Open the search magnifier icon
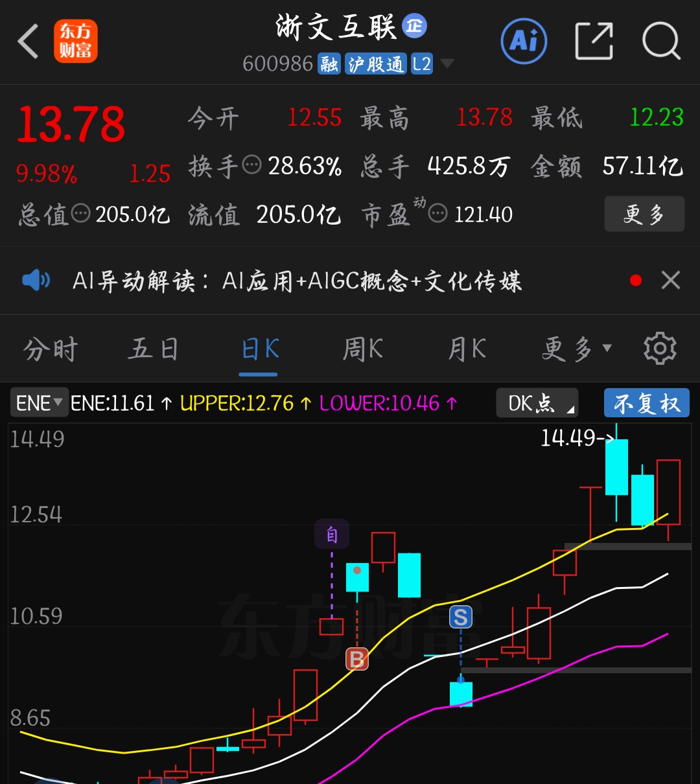Image resolution: width=700 pixels, height=784 pixels. point(661,41)
